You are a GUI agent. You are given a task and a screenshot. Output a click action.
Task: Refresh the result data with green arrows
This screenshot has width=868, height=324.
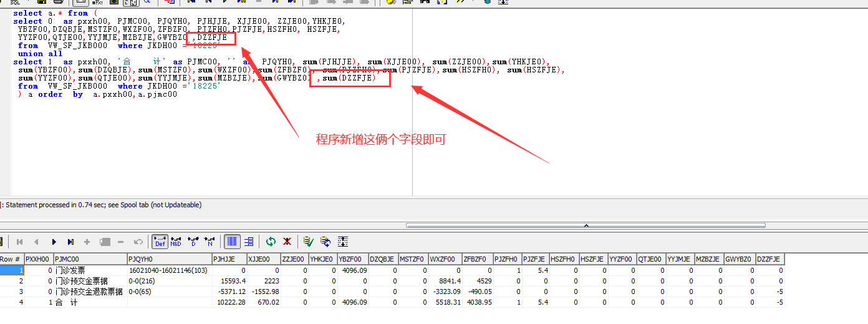pos(271,242)
